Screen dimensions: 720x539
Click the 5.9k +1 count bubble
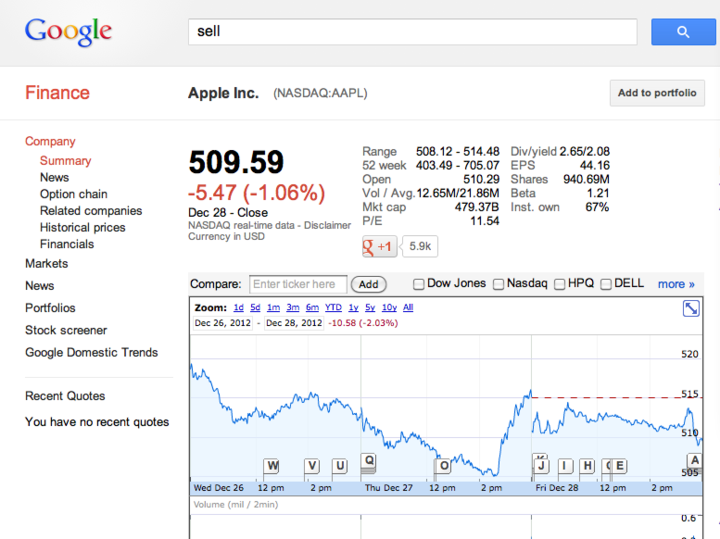(x=420, y=247)
